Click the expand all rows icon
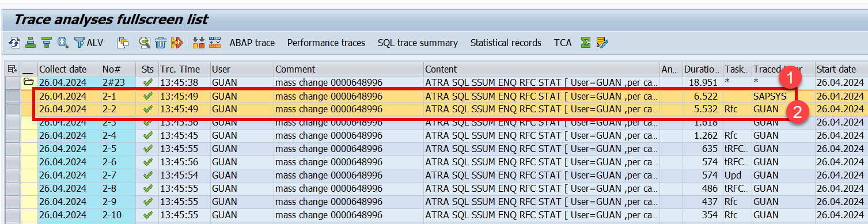Viewport: 868px width, 224px height. pos(199,43)
